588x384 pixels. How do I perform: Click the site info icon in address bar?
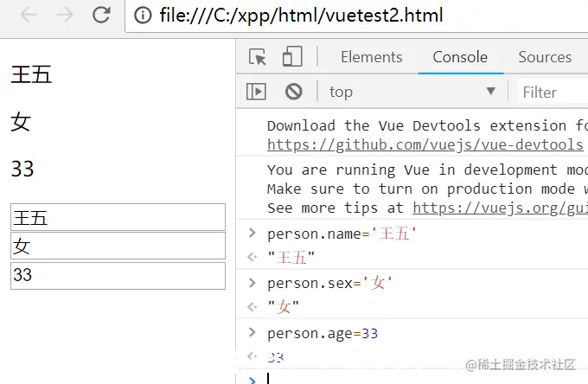pyautogui.click(x=143, y=16)
